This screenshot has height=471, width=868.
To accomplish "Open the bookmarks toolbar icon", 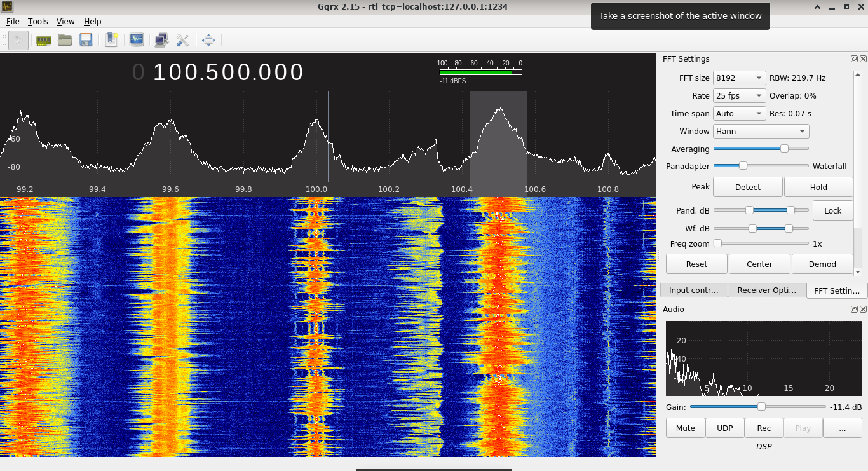I will (x=111, y=40).
